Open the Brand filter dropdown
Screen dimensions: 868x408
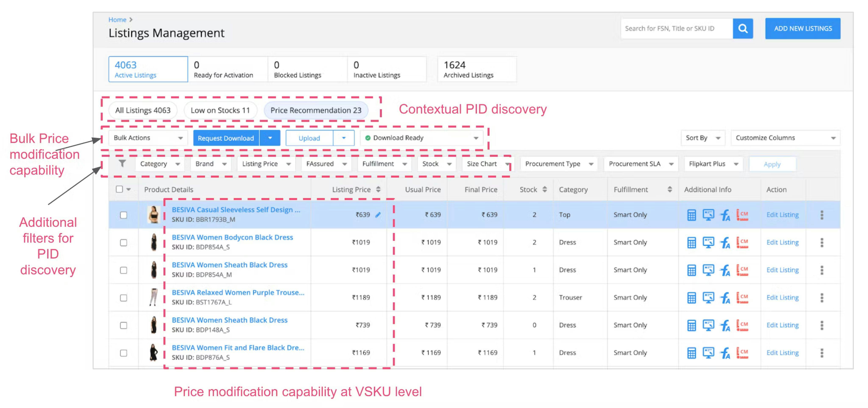[211, 164]
